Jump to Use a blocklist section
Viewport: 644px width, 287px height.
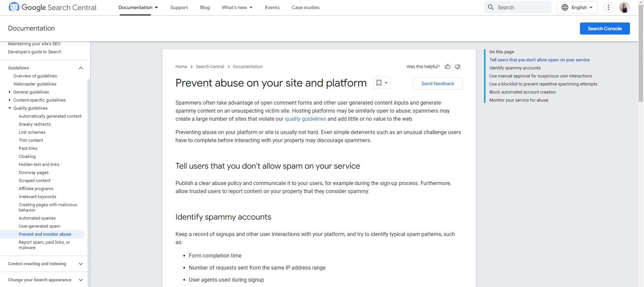[543, 84]
